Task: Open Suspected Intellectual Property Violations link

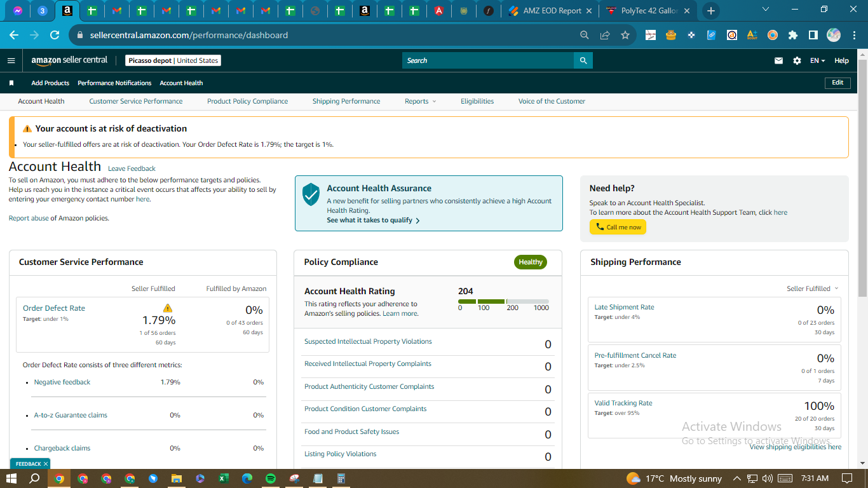Action: tap(368, 342)
